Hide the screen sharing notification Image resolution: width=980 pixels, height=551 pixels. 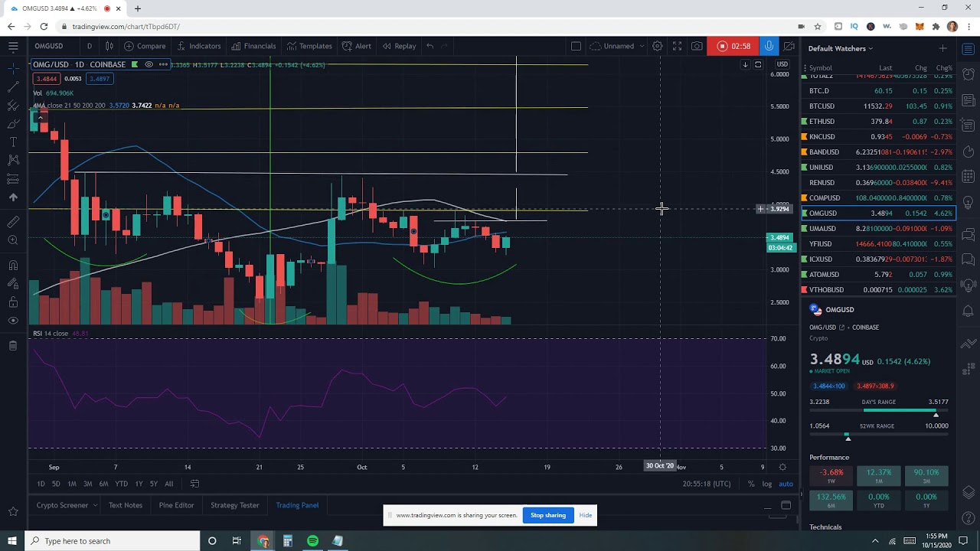point(586,515)
